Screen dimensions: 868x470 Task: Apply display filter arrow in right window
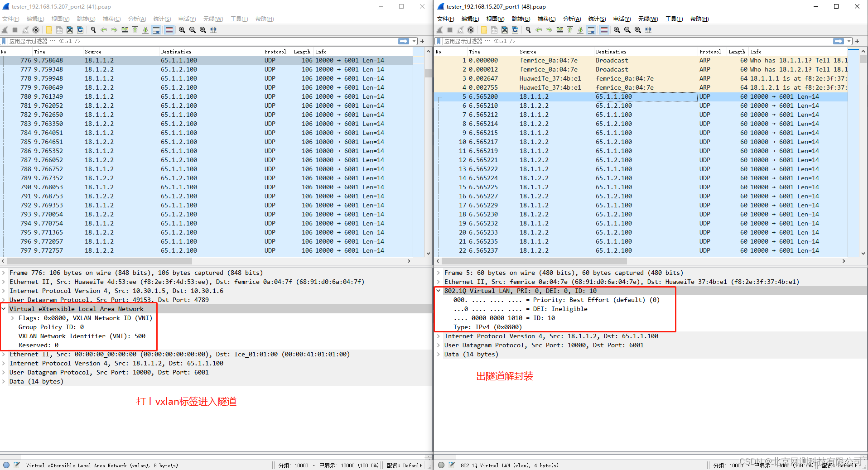click(x=838, y=41)
